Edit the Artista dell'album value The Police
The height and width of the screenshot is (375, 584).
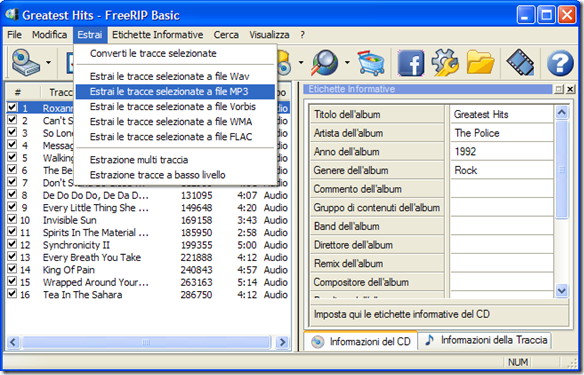pos(501,133)
